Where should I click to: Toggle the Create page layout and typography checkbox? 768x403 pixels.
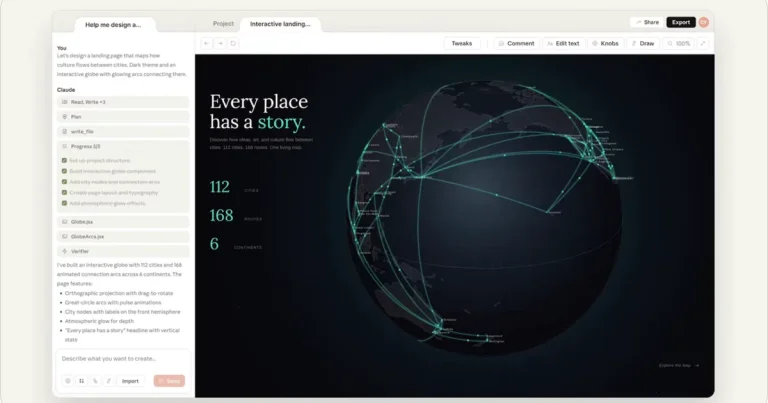point(64,193)
